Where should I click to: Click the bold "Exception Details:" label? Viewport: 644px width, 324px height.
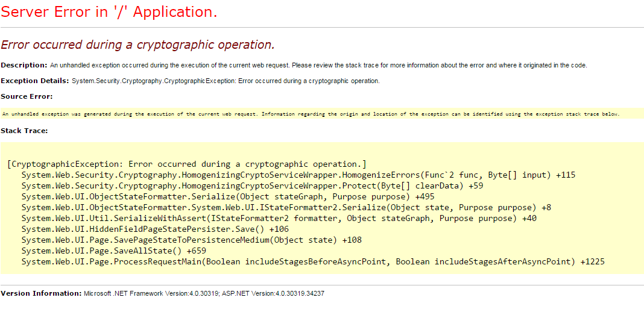point(34,81)
